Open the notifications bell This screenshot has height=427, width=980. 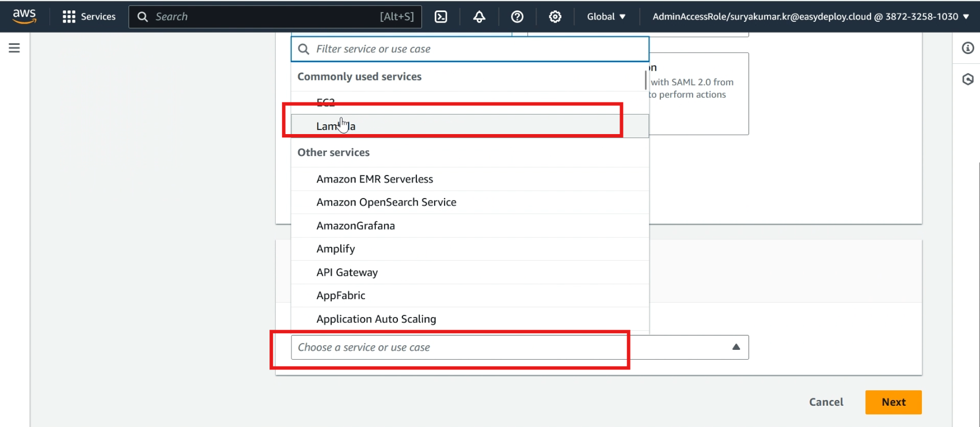pos(479,17)
